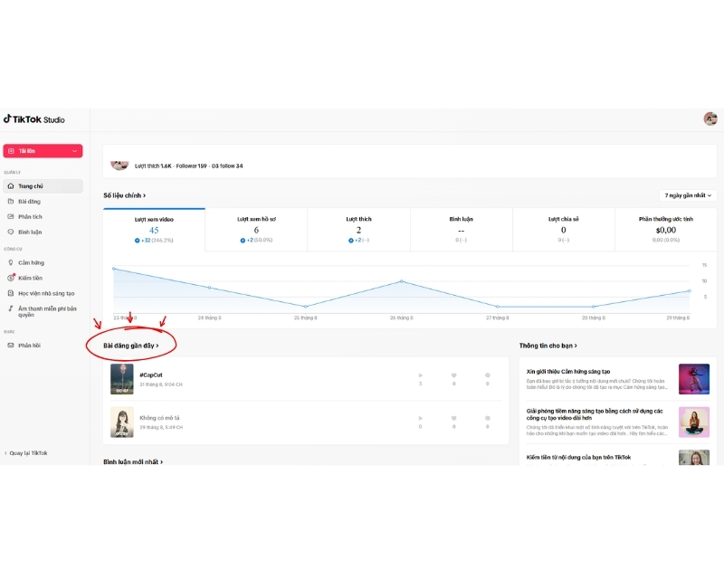Open Kiếm tiền monetization icon

pyautogui.click(x=11, y=278)
